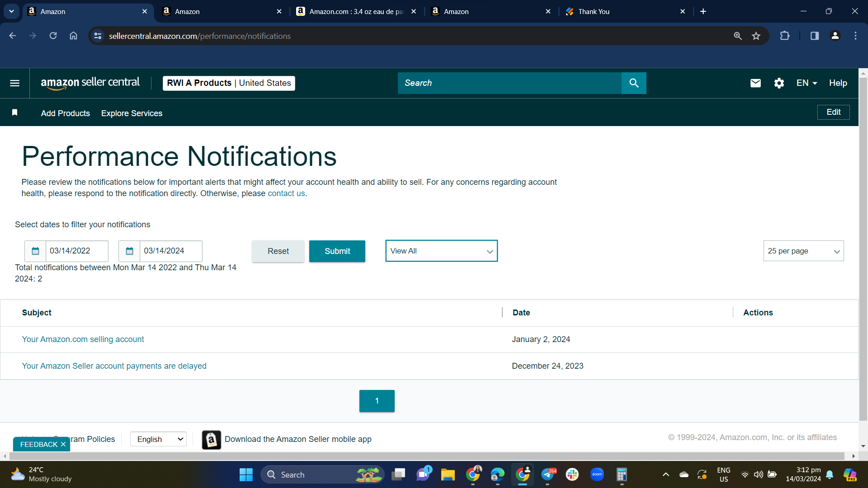
Task: Open the English footer language selector
Action: (x=158, y=439)
